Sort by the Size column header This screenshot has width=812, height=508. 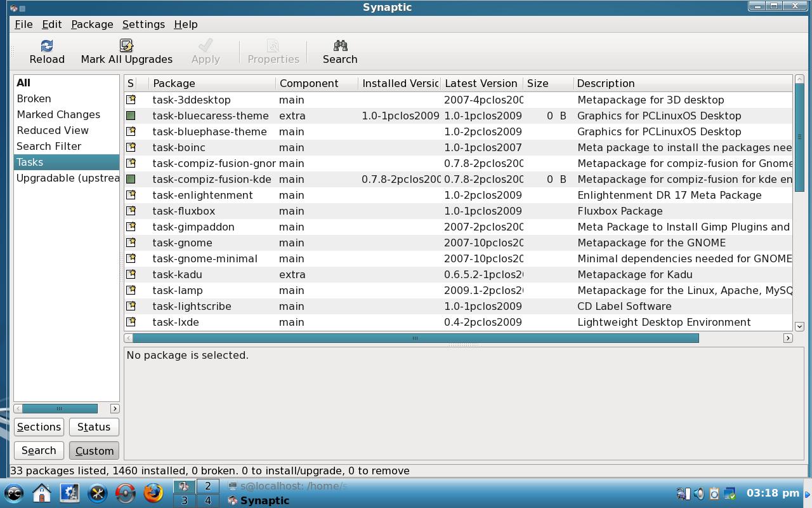tap(549, 83)
